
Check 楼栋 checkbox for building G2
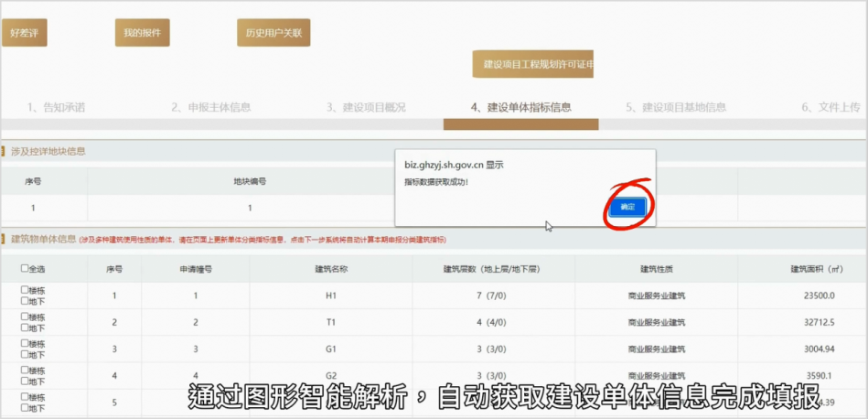[x=25, y=371]
